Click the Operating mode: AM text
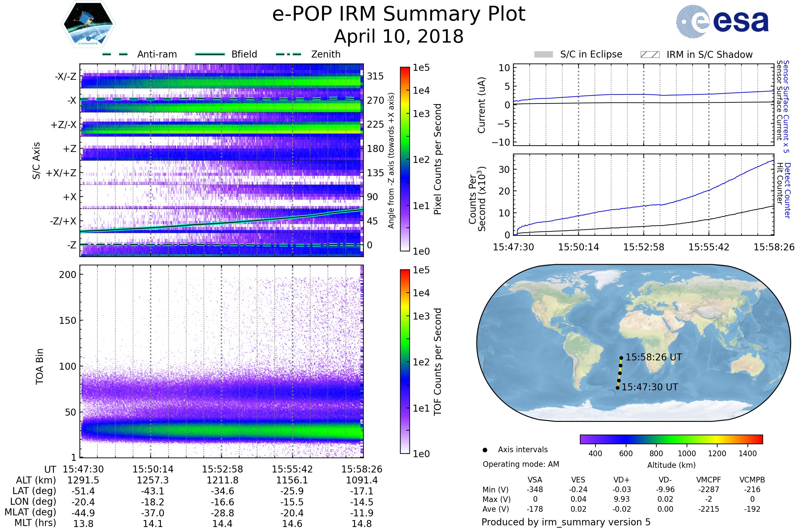Image resolution: width=798 pixels, height=532 pixels. tap(521, 464)
